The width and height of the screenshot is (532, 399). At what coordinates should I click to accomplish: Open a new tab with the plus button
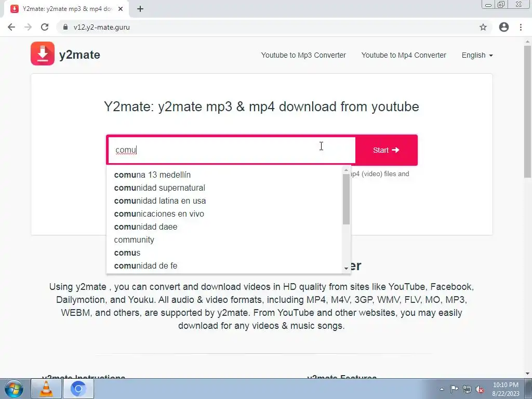coord(140,9)
